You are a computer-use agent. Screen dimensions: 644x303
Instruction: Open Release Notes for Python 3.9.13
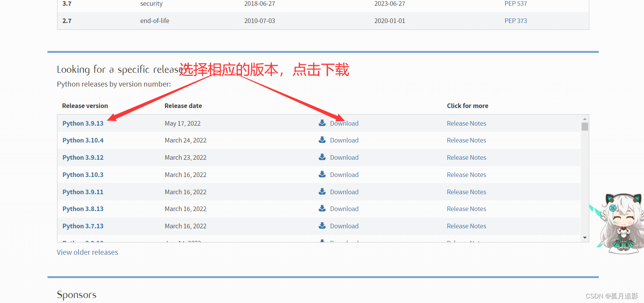[x=466, y=123]
